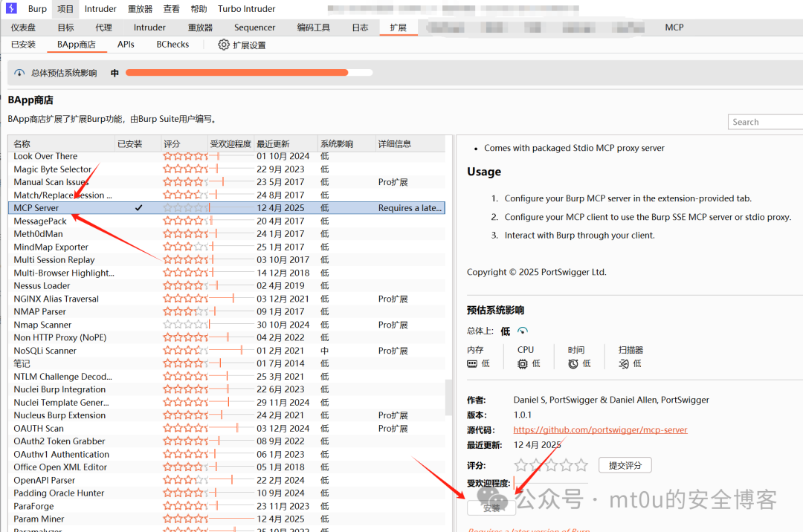Click the rating stars of Look Over There
This screenshot has height=532, width=803.
click(x=185, y=156)
